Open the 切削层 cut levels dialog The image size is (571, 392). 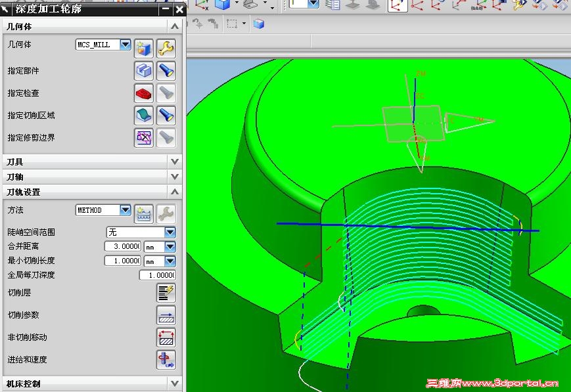click(166, 293)
